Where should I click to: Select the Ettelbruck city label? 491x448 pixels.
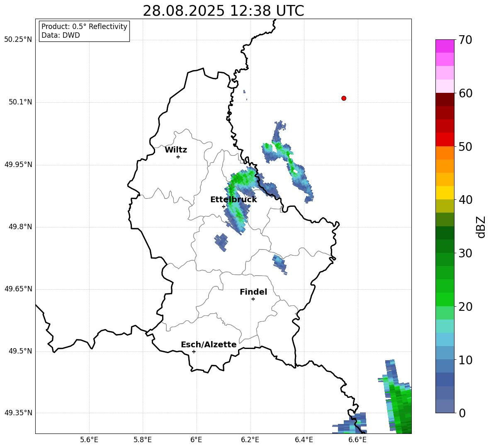(x=233, y=200)
